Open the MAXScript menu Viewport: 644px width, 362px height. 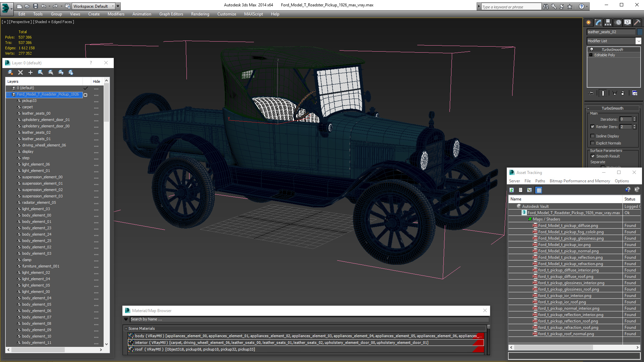253,14
